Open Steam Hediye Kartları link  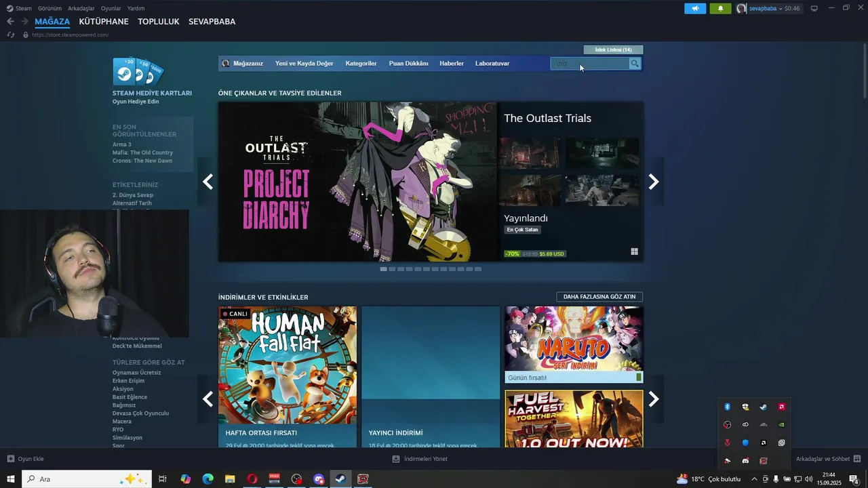(152, 94)
